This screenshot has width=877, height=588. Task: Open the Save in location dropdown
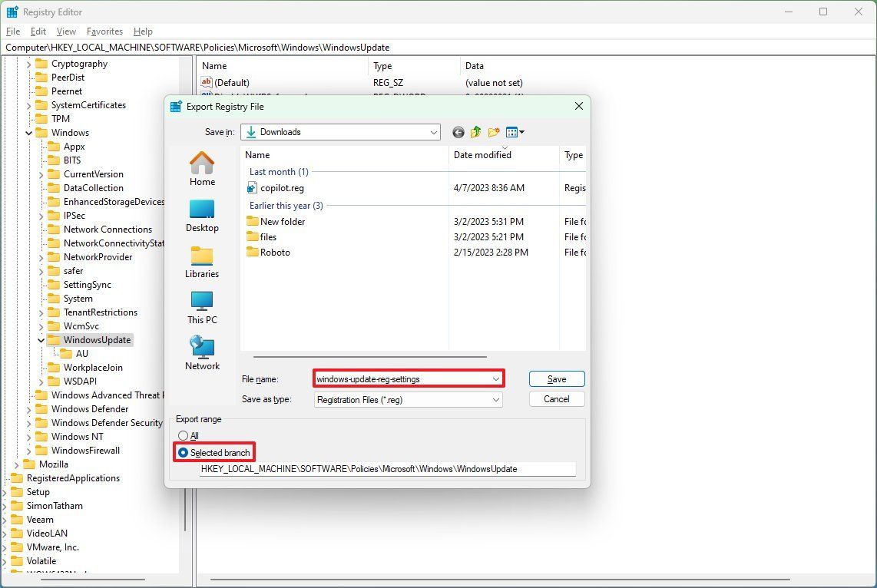(433, 131)
